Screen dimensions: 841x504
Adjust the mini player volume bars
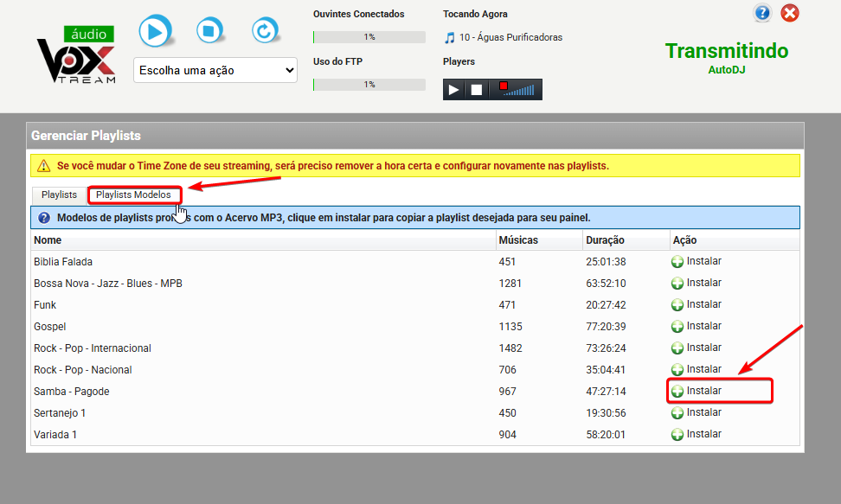[x=523, y=90]
